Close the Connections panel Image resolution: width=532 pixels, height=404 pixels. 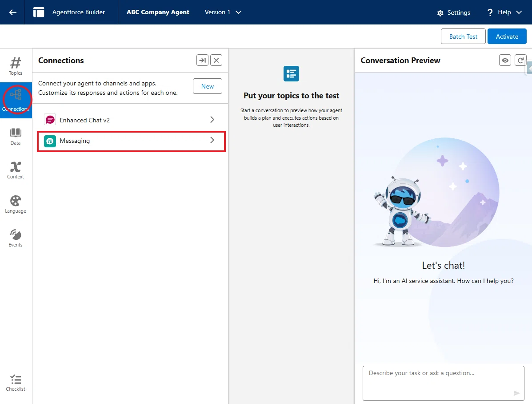216,60
